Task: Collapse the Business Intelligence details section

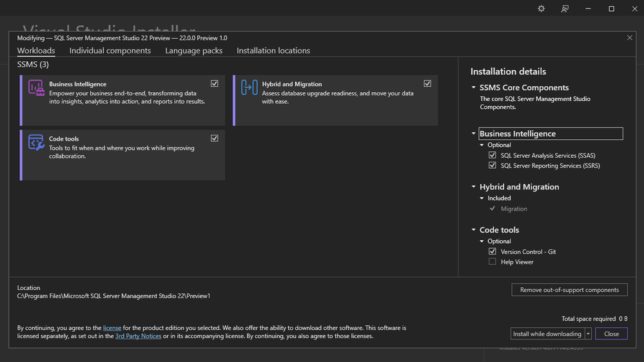Action: 474,133
